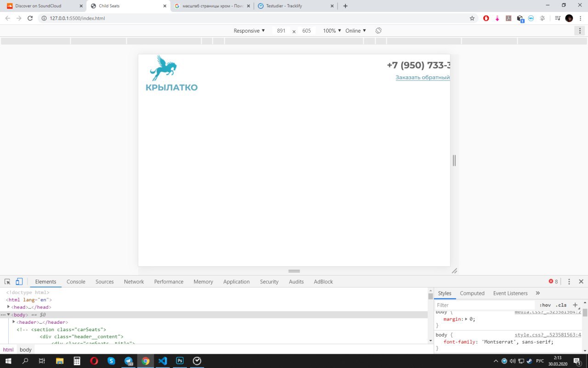Screen dimensions: 588x368
Task: Reload the page button
Action: click(x=30, y=18)
